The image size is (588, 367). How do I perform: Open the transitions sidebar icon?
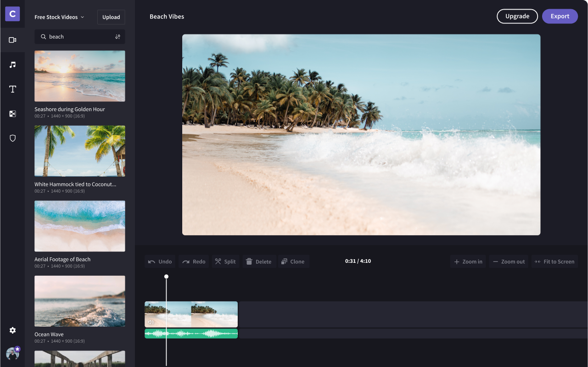tap(12, 114)
